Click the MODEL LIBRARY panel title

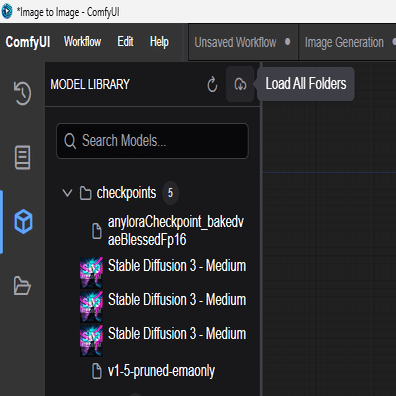click(x=90, y=84)
